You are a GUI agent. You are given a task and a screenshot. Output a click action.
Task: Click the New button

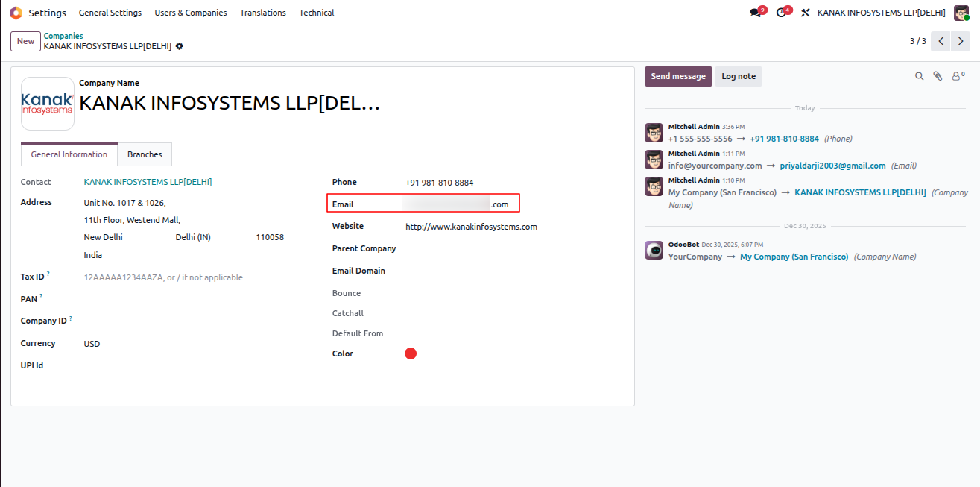[x=25, y=41]
